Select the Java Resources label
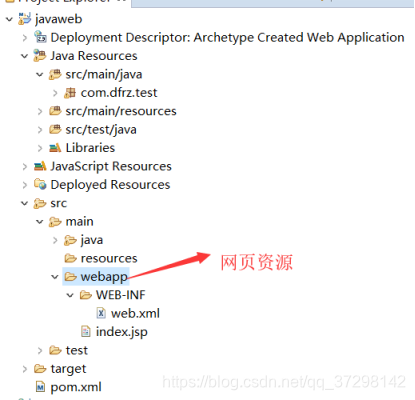This screenshot has height=400, width=415. [94, 56]
